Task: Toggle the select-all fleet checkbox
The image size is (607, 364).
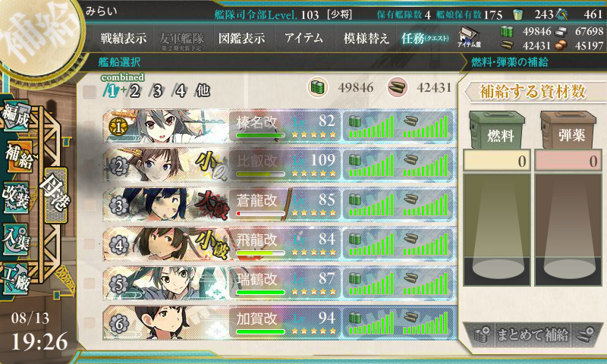Action: 90,91
